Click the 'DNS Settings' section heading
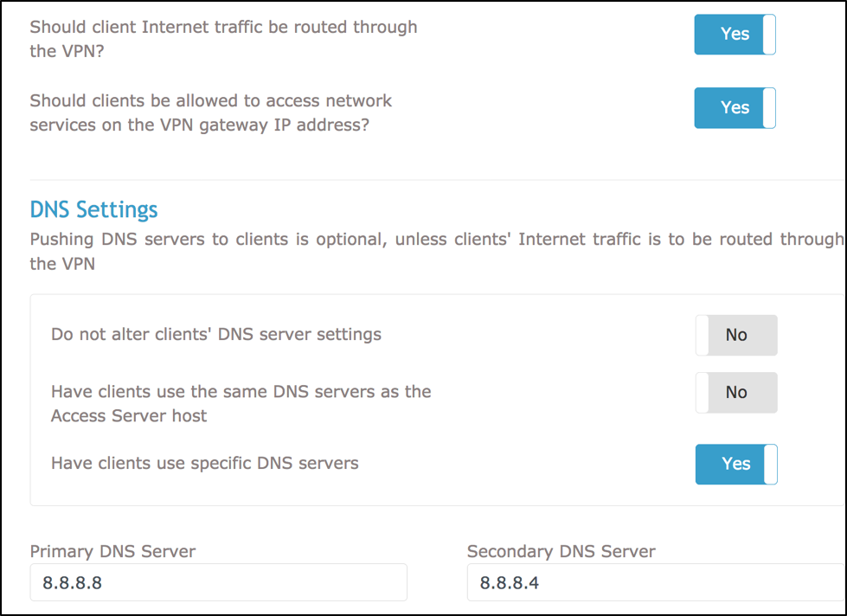 93,209
